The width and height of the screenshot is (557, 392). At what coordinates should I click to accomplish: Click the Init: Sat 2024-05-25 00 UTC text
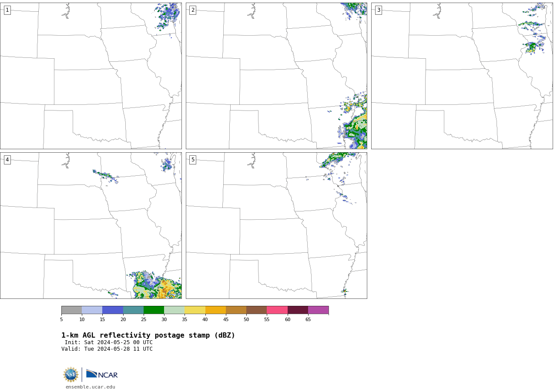[109, 342]
